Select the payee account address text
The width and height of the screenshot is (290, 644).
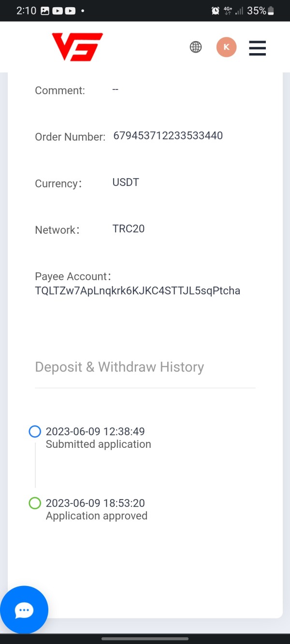[138, 291]
